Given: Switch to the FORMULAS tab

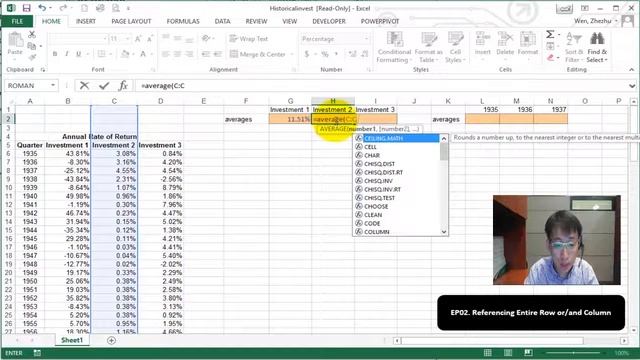Looking at the screenshot, I should [x=183, y=21].
